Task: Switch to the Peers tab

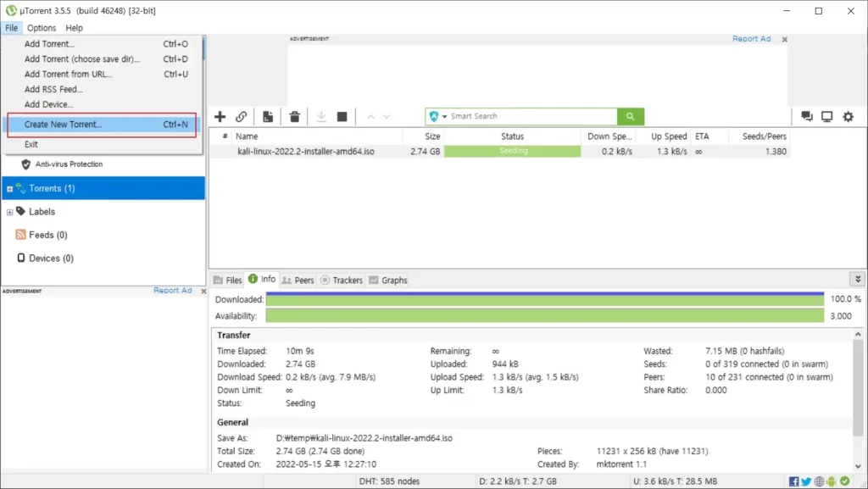Action: [x=298, y=280]
